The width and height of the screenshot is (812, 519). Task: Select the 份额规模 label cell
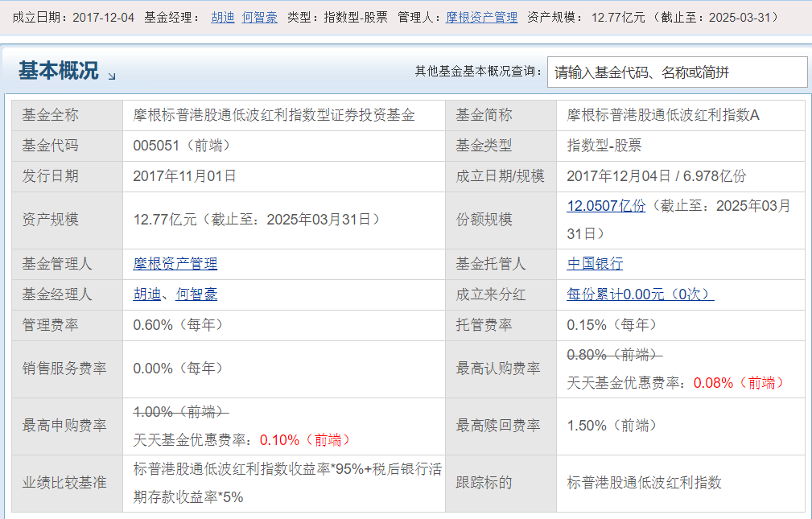pyautogui.click(x=501, y=220)
